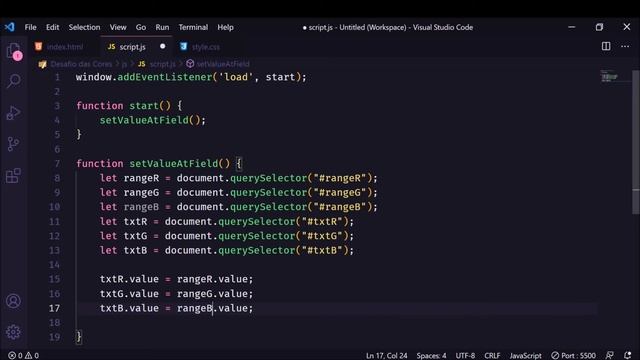Click 'setValueAtField();' call on line 4
The height and width of the screenshot is (360, 640).
pos(153,120)
